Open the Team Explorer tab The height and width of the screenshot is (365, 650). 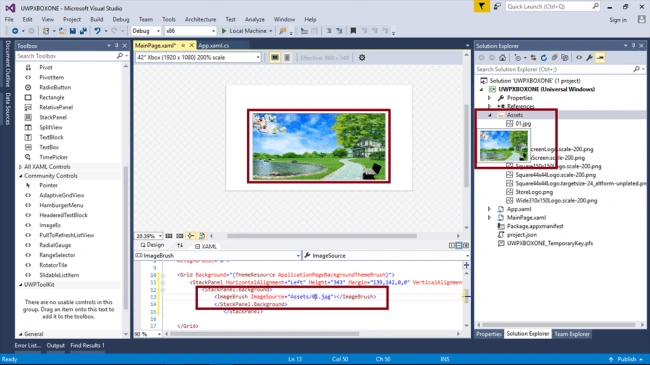[572, 334]
